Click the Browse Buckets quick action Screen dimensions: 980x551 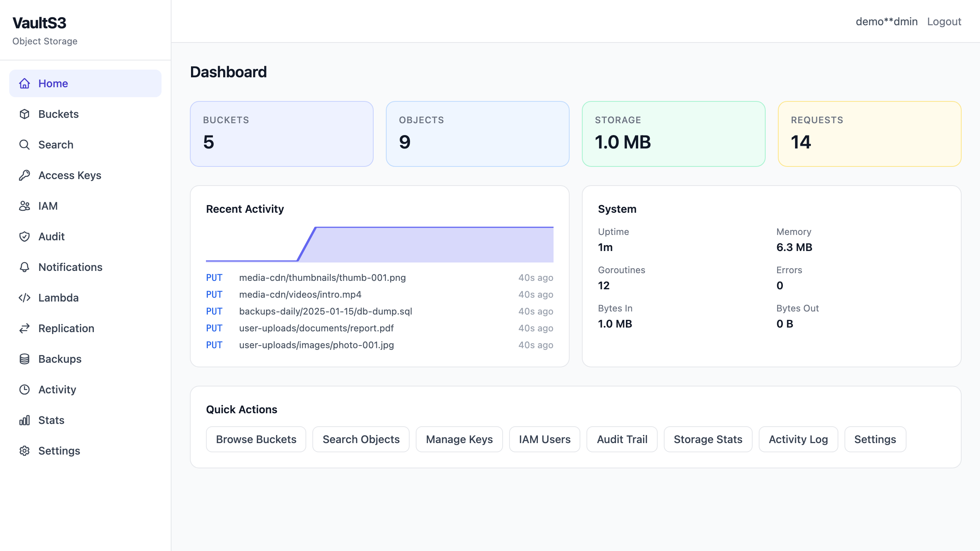[256, 439]
